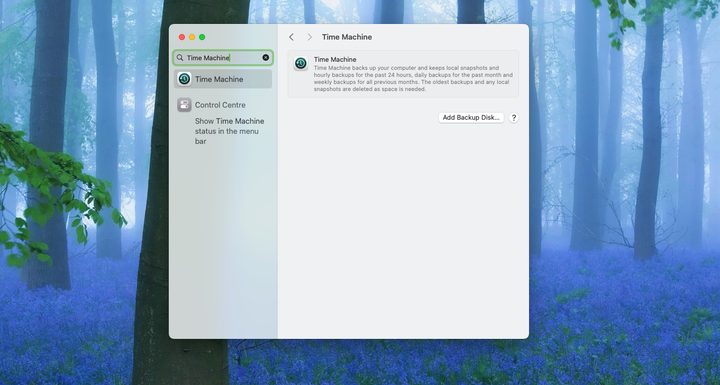This screenshot has height=385, width=720.
Task: Click the Time Machine page title
Action: (x=347, y=37)
